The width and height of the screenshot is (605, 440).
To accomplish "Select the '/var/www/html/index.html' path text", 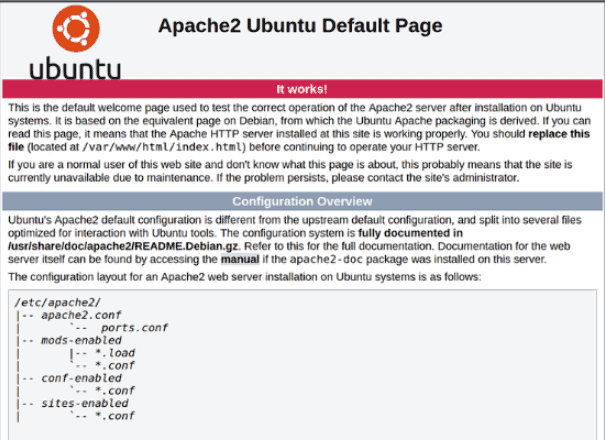I will pyautogui.click(x=162, y=147).
